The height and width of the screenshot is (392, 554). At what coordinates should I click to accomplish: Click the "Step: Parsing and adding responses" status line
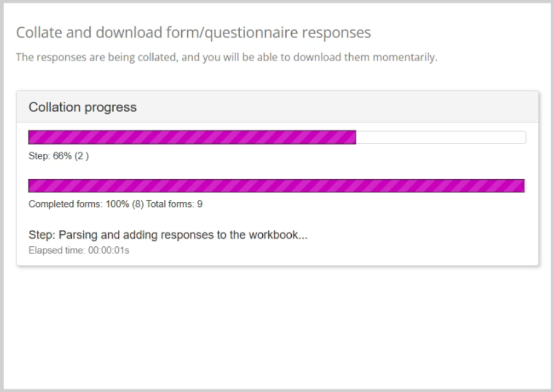pyautogui.click(x=168, y=235)
